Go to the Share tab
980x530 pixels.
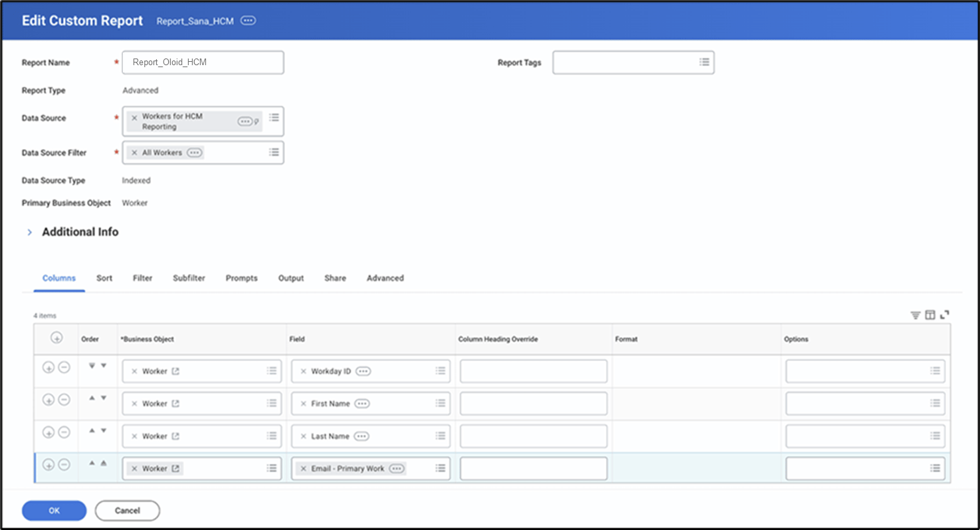335,278
